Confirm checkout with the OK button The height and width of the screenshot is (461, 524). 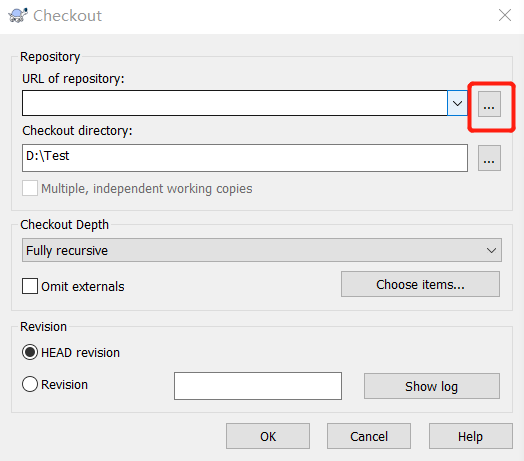click(x=268, y=436)
